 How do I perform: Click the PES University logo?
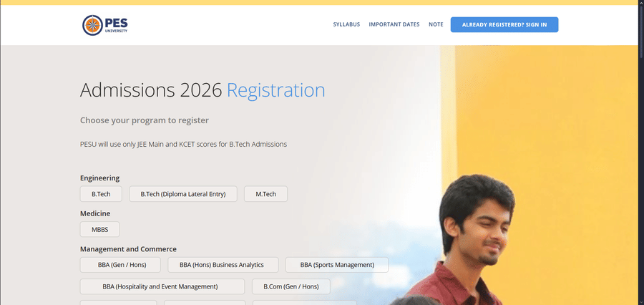[104, 25]
